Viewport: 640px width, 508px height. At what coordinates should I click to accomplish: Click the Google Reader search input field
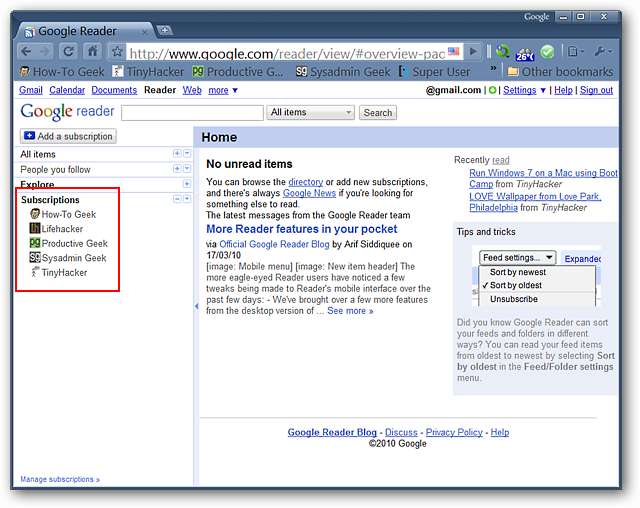coord(192,113)
